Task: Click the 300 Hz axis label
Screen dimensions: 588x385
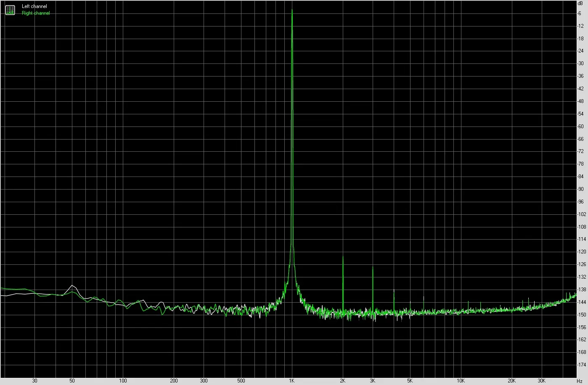Action: 204,381
